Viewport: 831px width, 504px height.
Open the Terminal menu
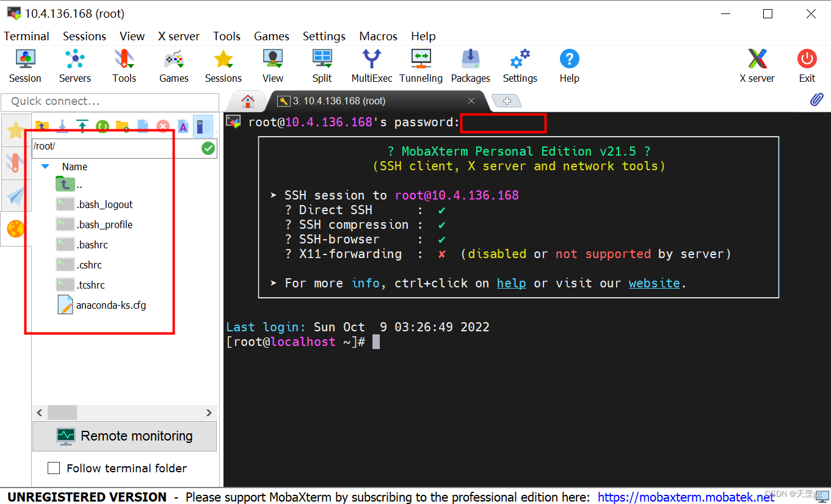pyautogui.click(x=26, y=36)
